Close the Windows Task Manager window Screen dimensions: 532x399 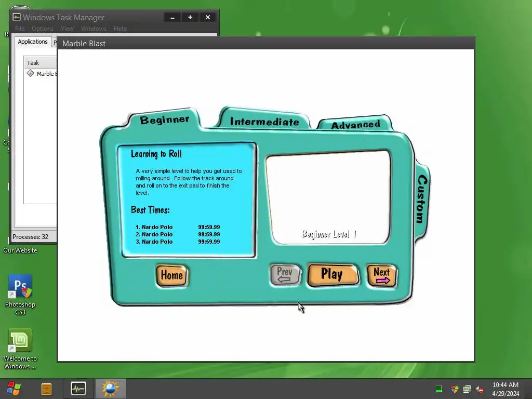[x=208, y=17]
